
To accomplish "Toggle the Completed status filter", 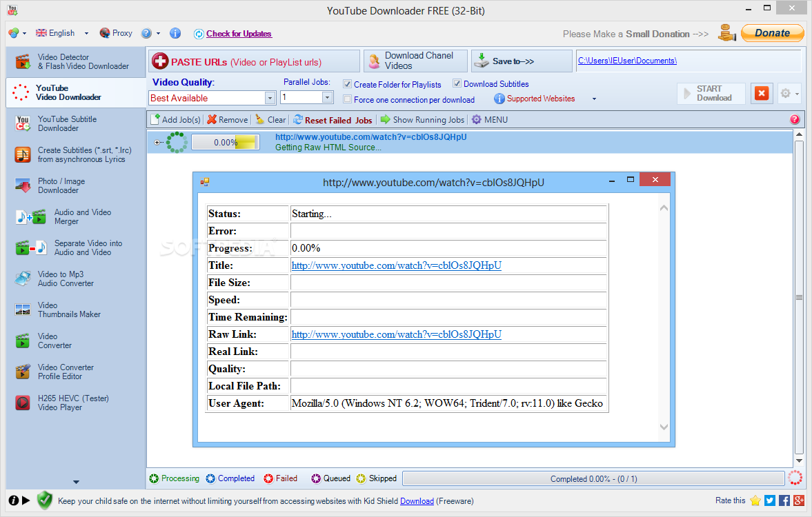I will tap(230, 478).
